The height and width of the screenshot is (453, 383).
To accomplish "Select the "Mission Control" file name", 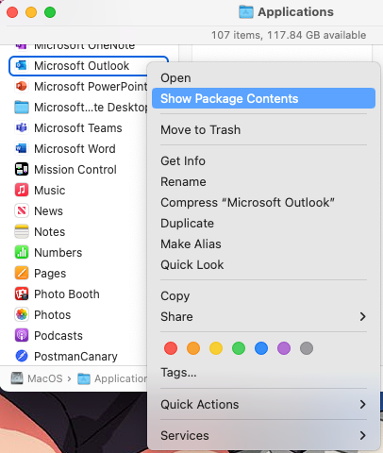I will coord(76,169).
